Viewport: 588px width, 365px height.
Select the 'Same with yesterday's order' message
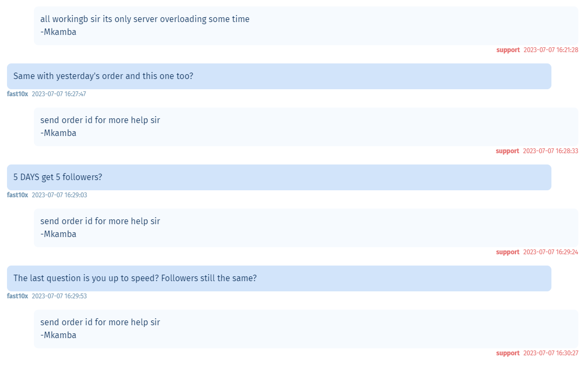[x=279, y=76]
